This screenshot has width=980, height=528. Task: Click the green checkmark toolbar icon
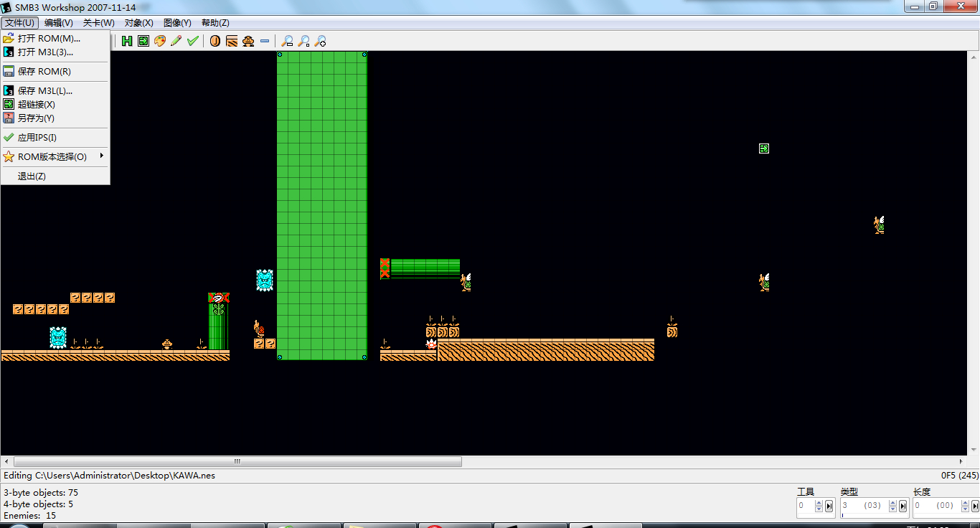coord(192,41)
